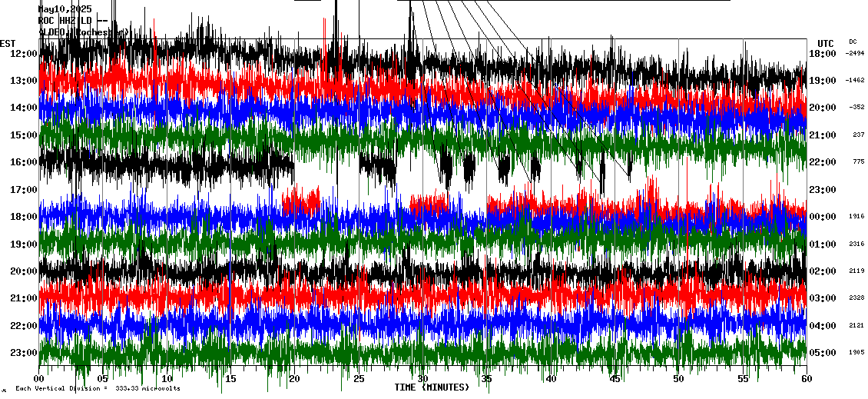Screen dimensions: 868x399
Task: Select the EST timezone axis header
Action: point(8,43)
